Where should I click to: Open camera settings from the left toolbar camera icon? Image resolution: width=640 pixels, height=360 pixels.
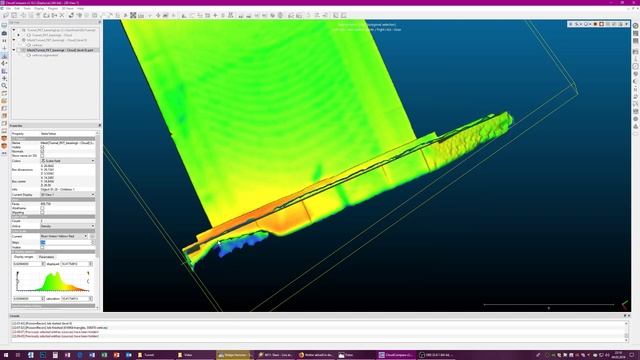pos(4,33)
